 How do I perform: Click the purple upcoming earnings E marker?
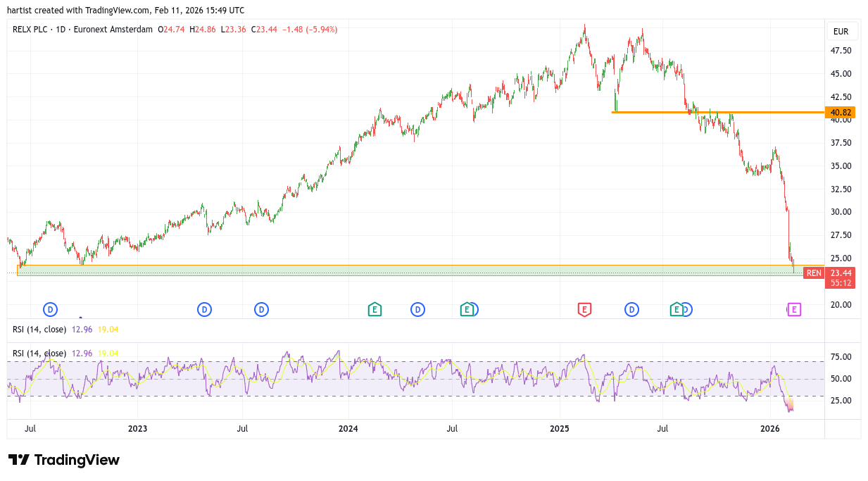coord(793,309)
